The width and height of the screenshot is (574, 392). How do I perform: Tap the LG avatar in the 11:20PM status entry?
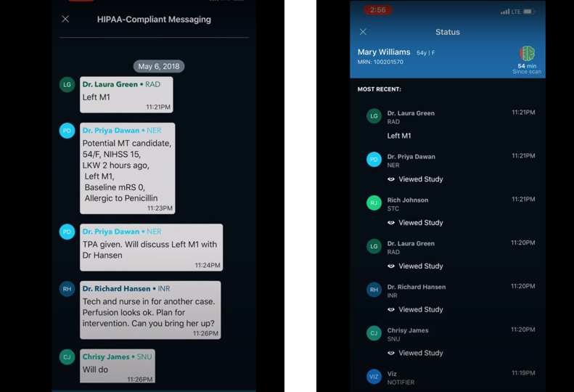click(374, 246)
